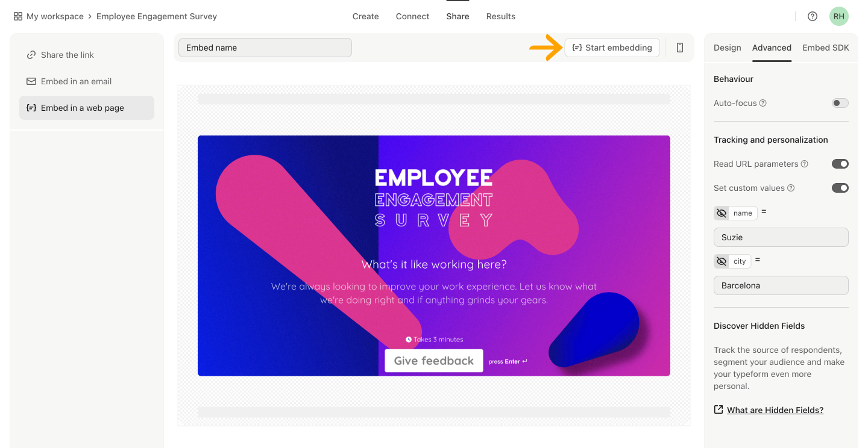Image resolution: width=868 pixels, height=448 pixels.
Task: Navigate to My workspace breadcrumb
Action: [x=55, y=16]
